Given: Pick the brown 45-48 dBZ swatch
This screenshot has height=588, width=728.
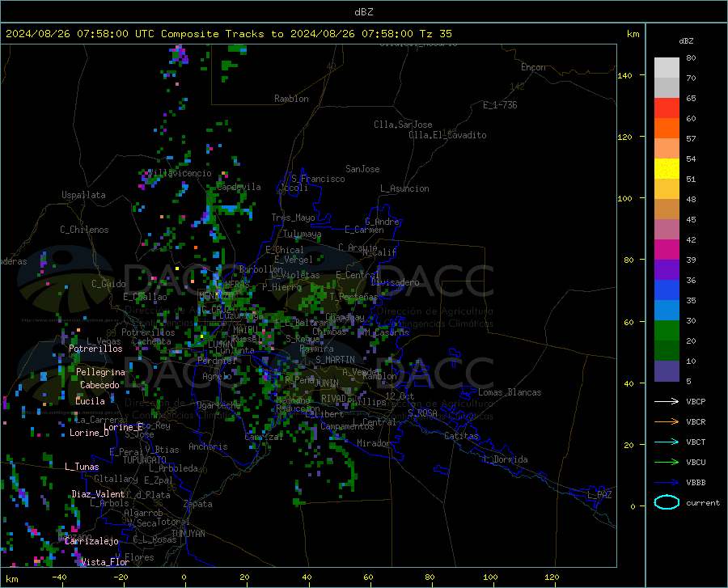Looking at the screenshot, I should click(x=667, y=209).
